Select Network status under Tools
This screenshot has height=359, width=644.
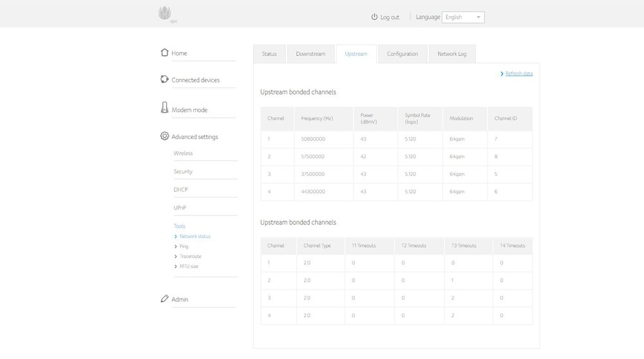[194, 236]
